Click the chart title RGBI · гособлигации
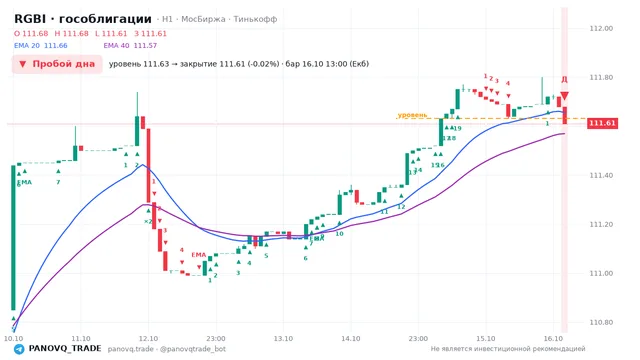640x360 pixels. pyautogui.click(x=83, y=19)
